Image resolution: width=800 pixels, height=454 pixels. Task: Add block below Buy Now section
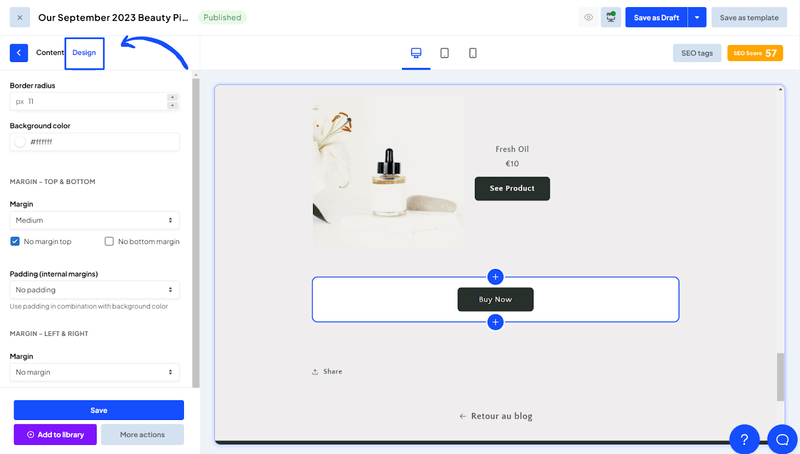point(495,322)
